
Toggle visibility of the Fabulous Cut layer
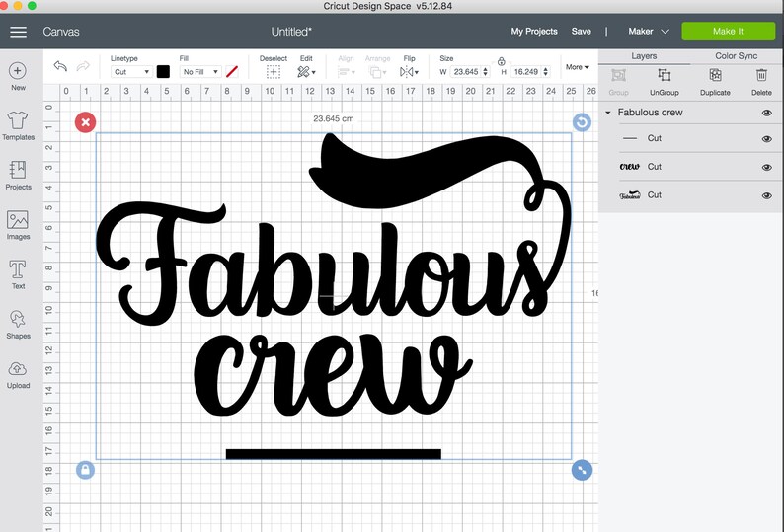pos(766,196)
